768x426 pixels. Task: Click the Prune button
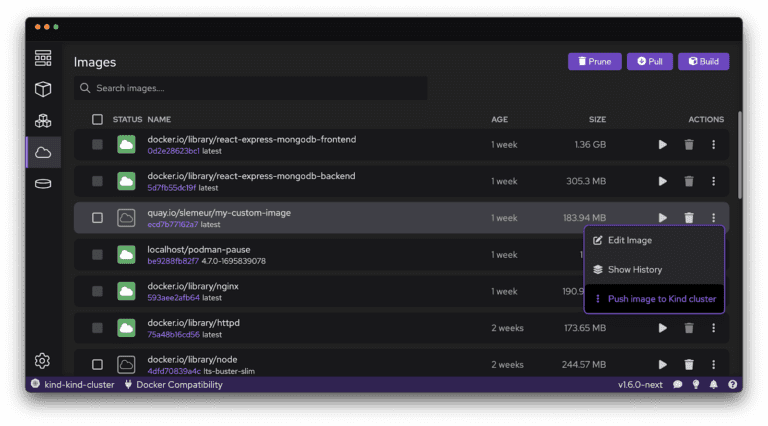[594, 62]
